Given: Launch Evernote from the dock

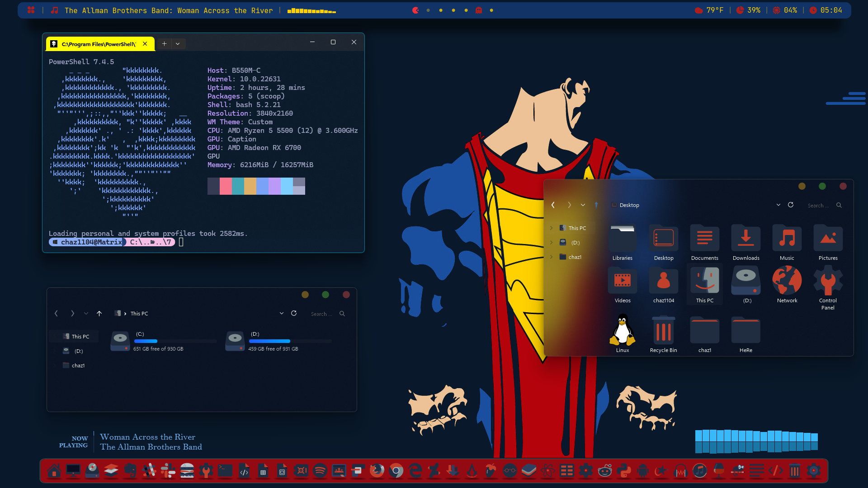Looking at the screenshot, I should click(x=130, y=471).
